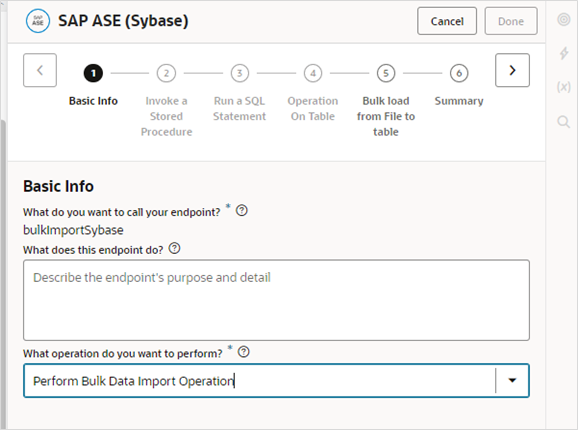The height and width of the screenshot is (430, 578).
Task: Click help icon beside operation question
Action: [x=244, y=352]
